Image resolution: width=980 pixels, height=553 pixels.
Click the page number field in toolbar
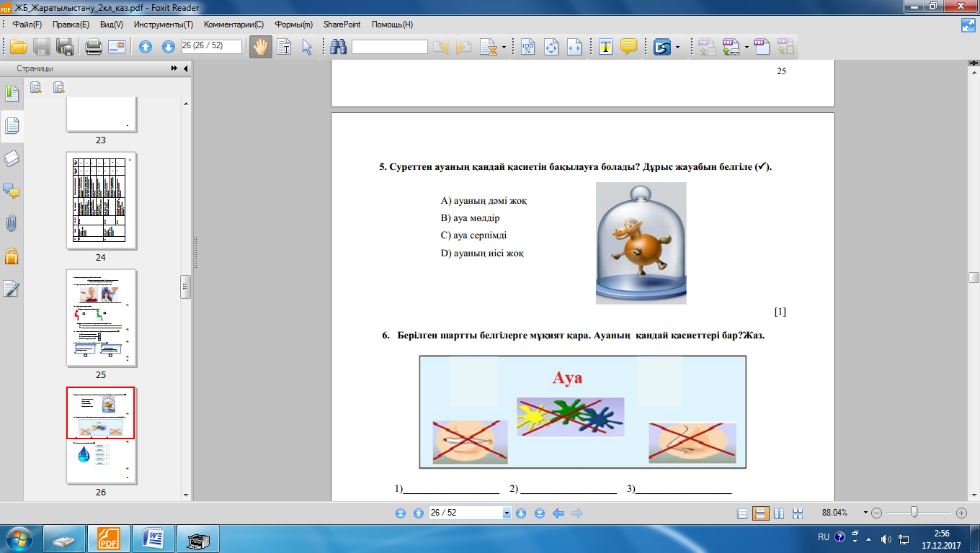click(x=211, y=46)
